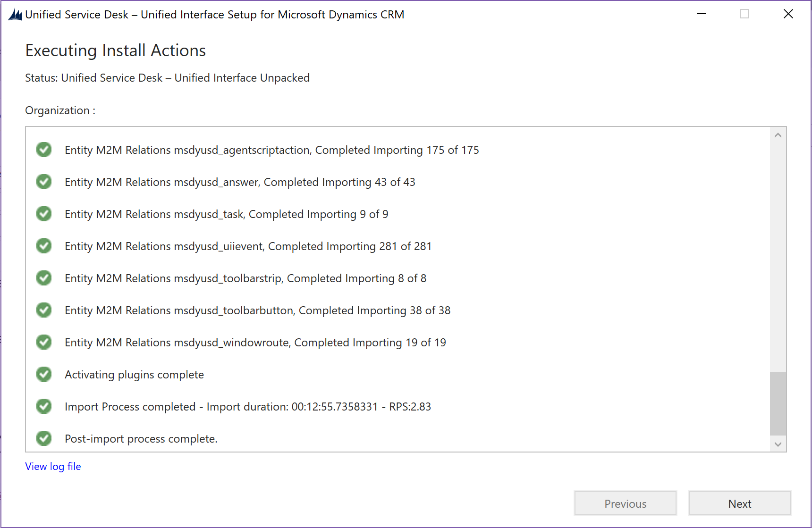Click the Status line showing Unified Interface Unpacked

coord(167,77)
